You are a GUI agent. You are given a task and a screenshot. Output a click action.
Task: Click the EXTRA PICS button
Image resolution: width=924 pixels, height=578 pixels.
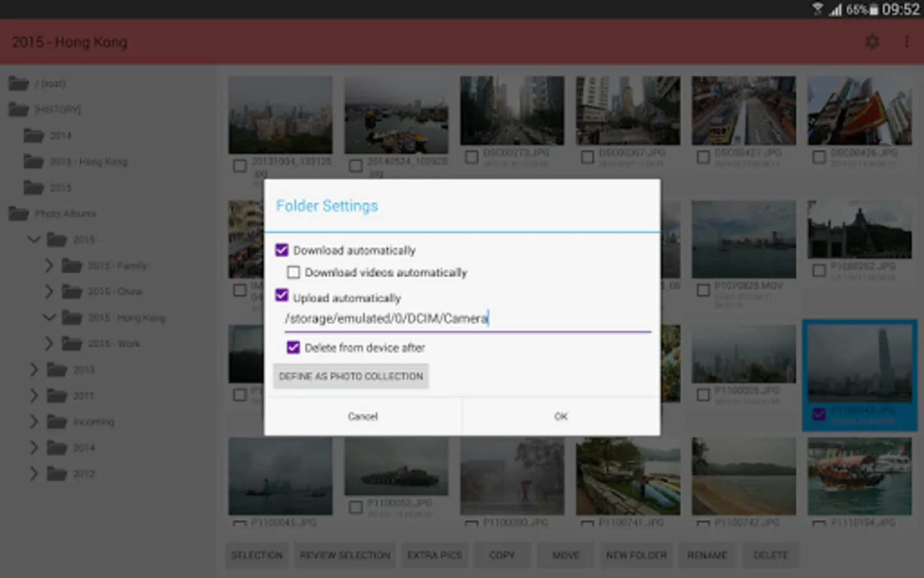pyautogui.click(x=434, y=555)
